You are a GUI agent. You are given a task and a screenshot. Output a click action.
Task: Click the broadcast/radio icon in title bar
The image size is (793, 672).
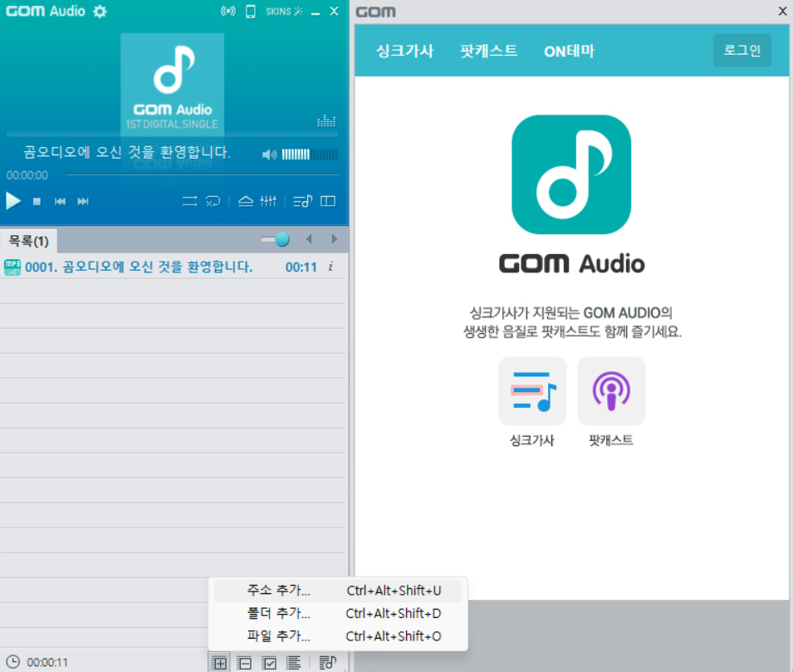point(228,11)
